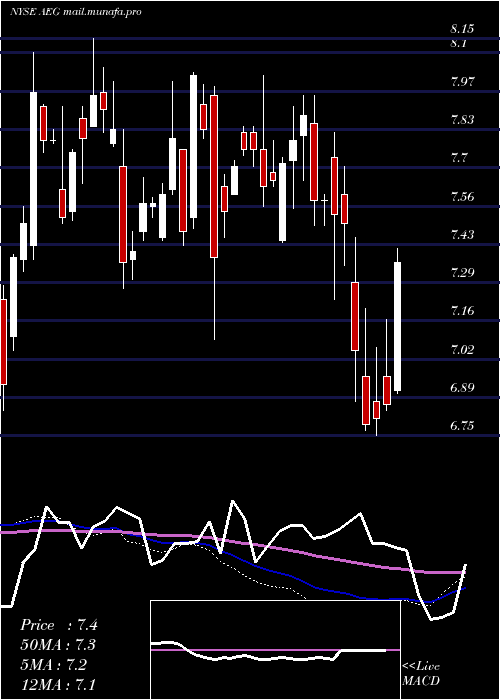Click the 8.15 price axis label

(462, 29)
